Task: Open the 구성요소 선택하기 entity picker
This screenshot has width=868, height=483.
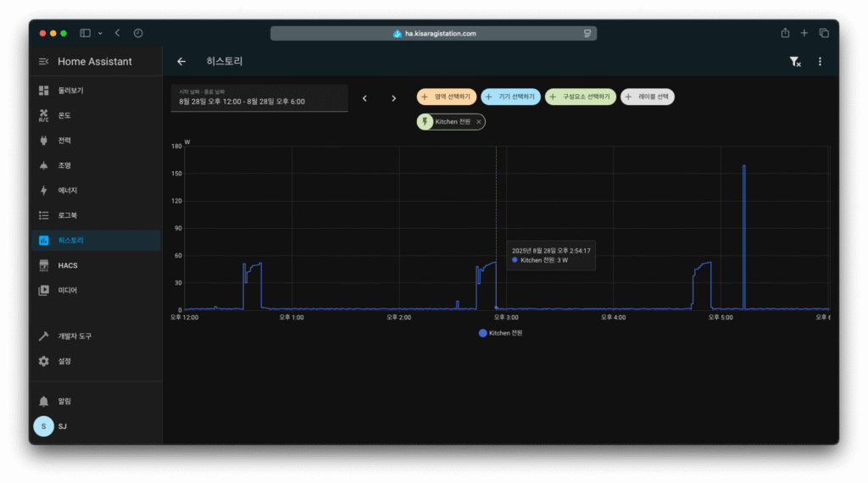Action: tap(581, 97)
